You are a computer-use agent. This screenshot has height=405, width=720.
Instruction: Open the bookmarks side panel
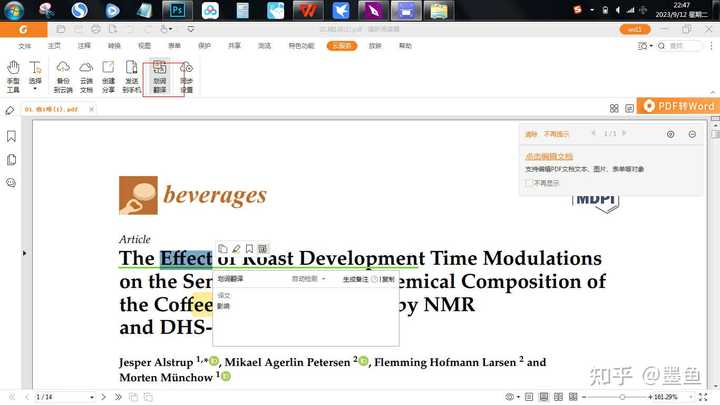click(11, 136)
